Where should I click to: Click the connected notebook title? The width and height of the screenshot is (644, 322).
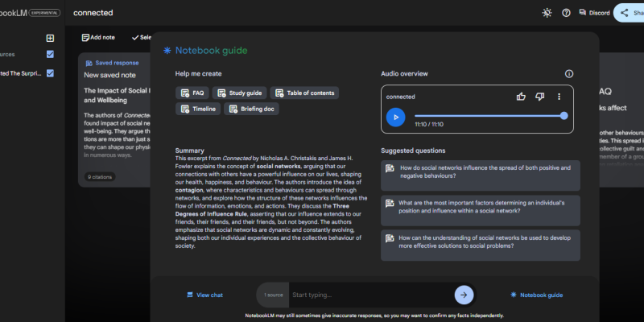tap(93, 13)
